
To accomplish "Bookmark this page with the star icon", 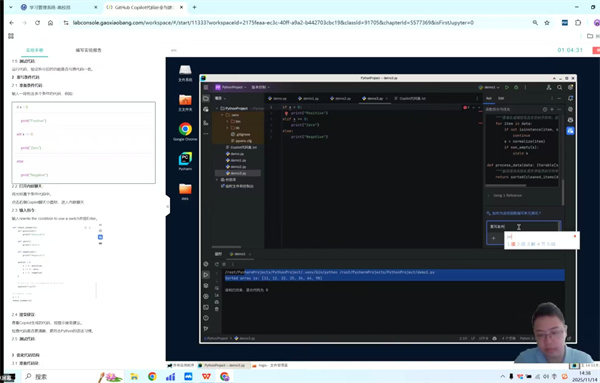I will tap(547, 23).
